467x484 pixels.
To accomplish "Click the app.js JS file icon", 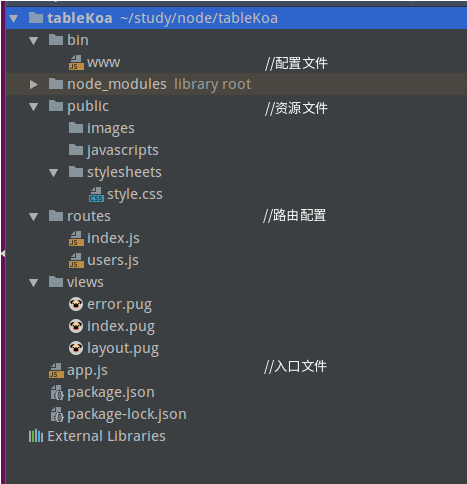I will coord(56,370).
